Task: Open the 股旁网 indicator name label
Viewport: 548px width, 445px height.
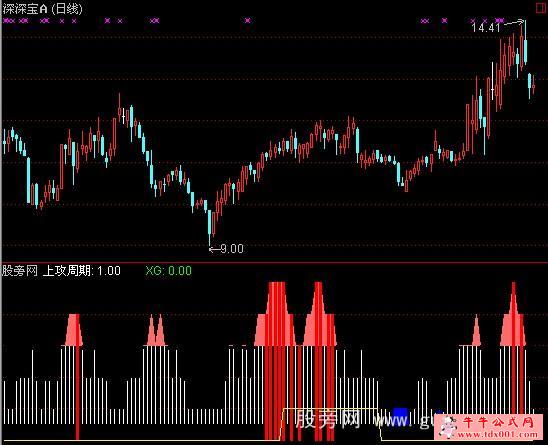Action: (20, 271)
